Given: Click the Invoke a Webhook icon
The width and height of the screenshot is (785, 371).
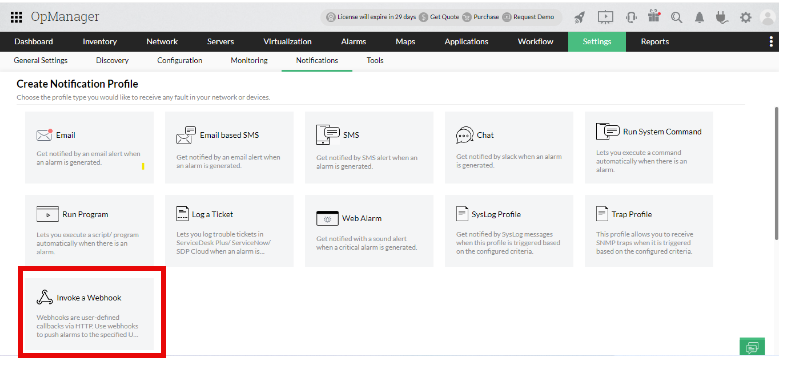Looking at the screenshot, I should tap(45, 297).
